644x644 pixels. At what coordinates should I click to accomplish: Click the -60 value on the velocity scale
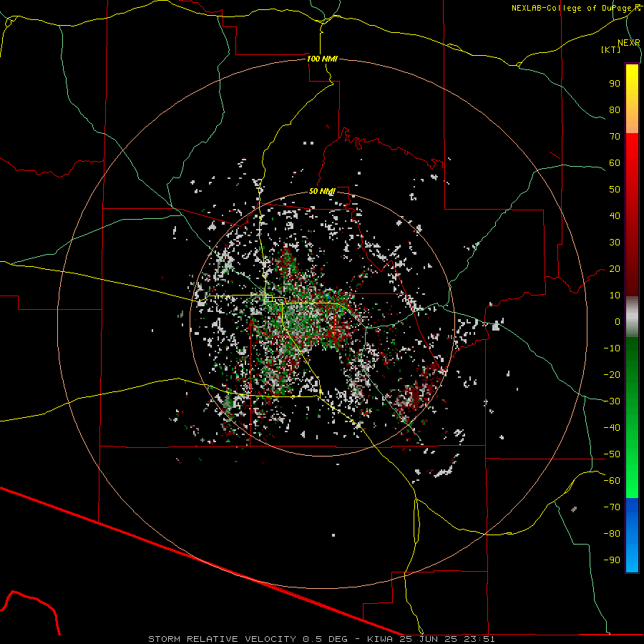[x=612, y=481]
